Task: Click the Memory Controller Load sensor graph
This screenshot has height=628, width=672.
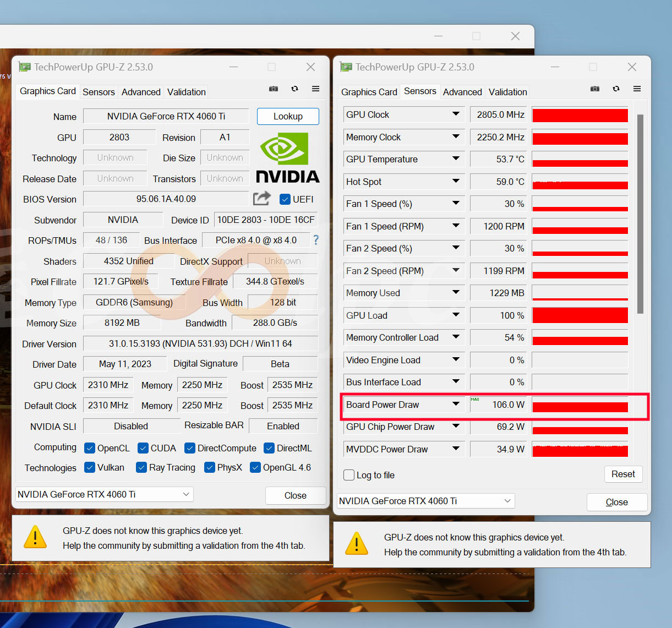Action: 580,337
